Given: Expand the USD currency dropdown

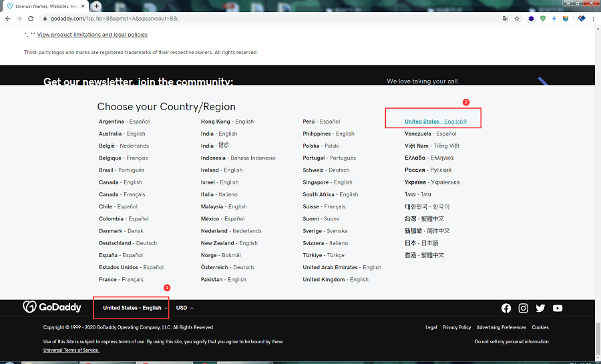Looking at the screenshot, I should (x=185, y=308).
